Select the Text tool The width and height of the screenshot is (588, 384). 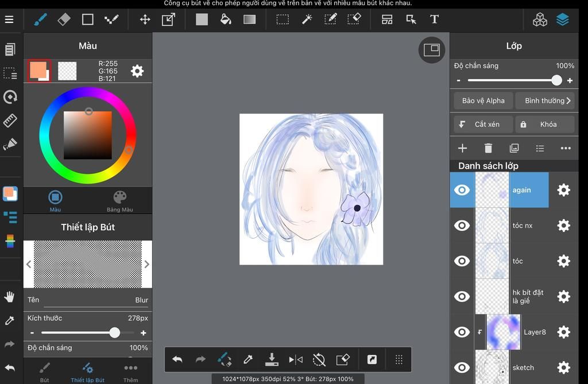(x=434, y=19)
